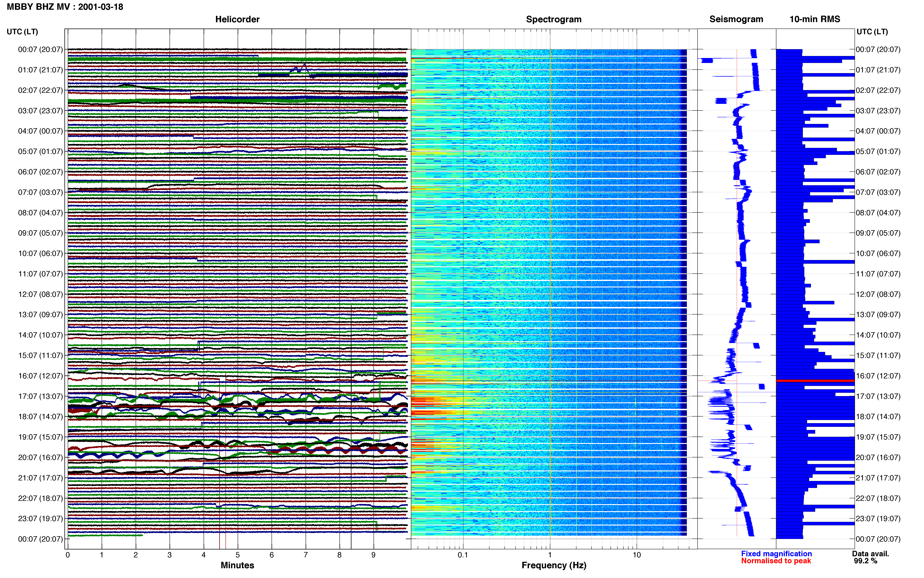Select the Spectrogram panel heading
The height and width of the screenshot is (578, 924).
click(x=554, y=20)
